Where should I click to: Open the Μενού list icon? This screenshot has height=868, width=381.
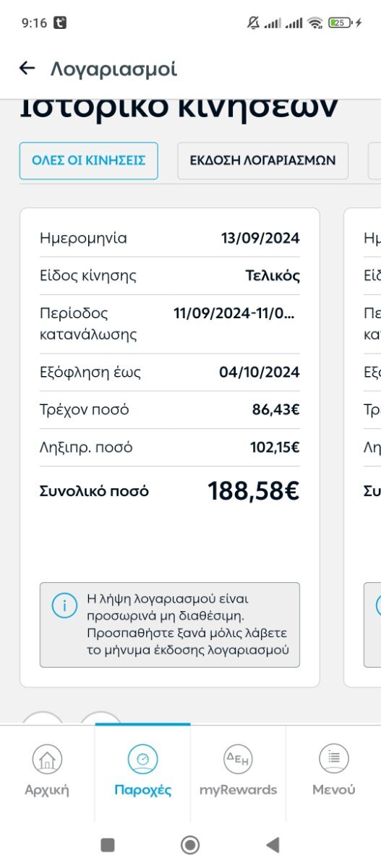pos(334,759)
